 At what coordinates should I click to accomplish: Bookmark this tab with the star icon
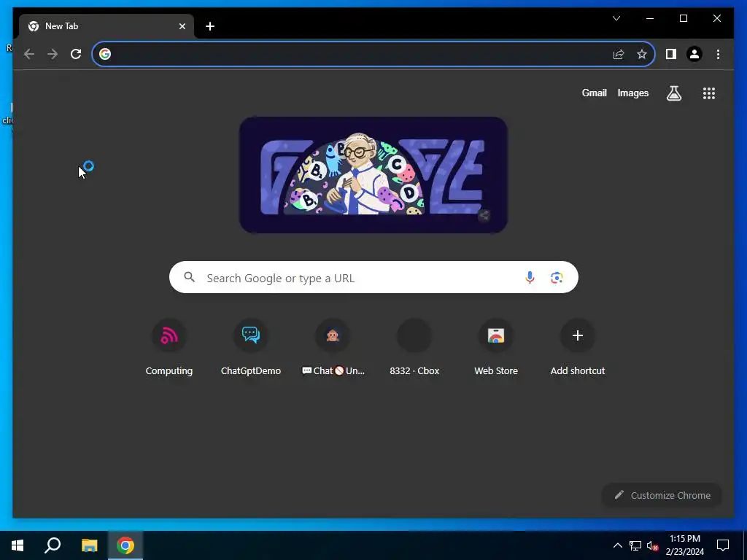click(642, 54)
